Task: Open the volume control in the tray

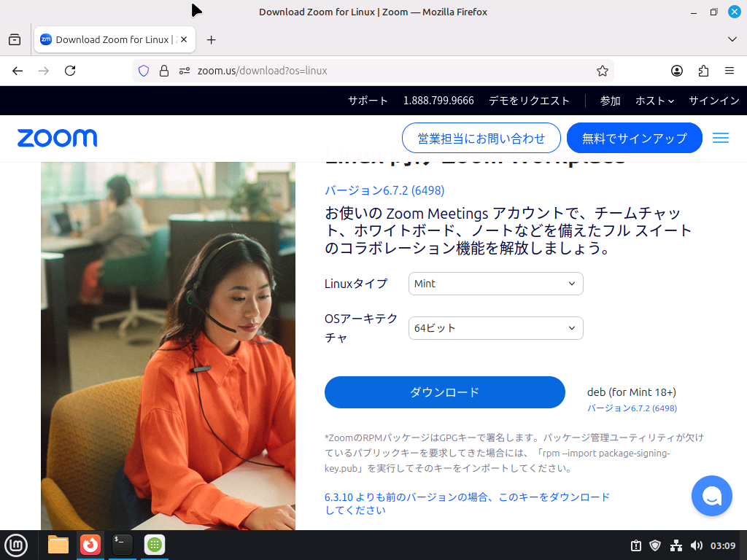Action: pos(694,545)
